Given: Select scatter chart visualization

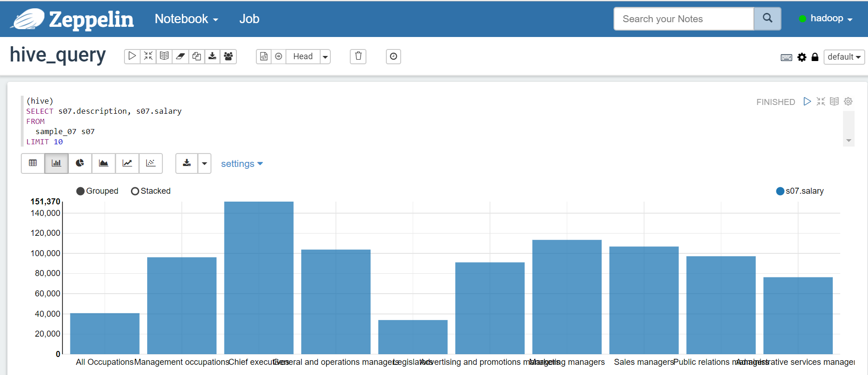Looking at the screenshot, I should coord(151,163).
